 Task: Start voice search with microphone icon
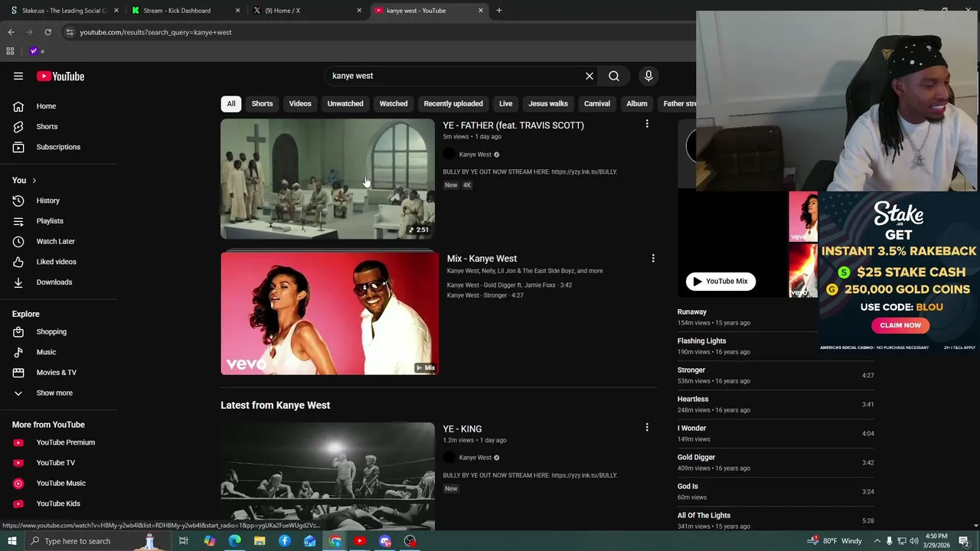648,76
